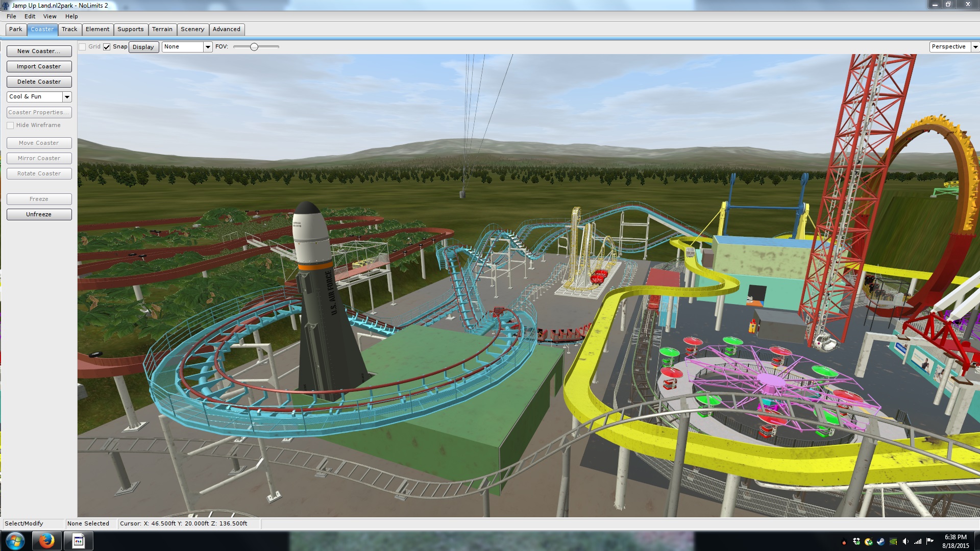Click the FOV slider handle
Image resolution: width=980 pixels, height=551 pixels.
click(254, 47)
